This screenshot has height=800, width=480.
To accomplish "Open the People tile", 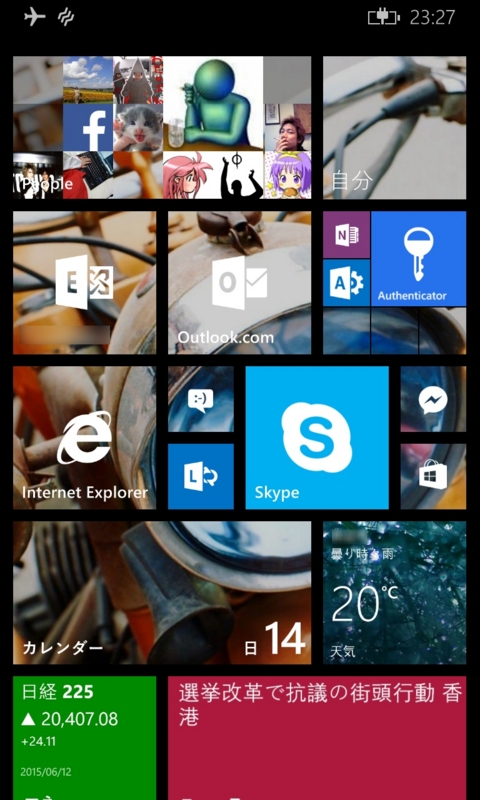I will (162, 128).
